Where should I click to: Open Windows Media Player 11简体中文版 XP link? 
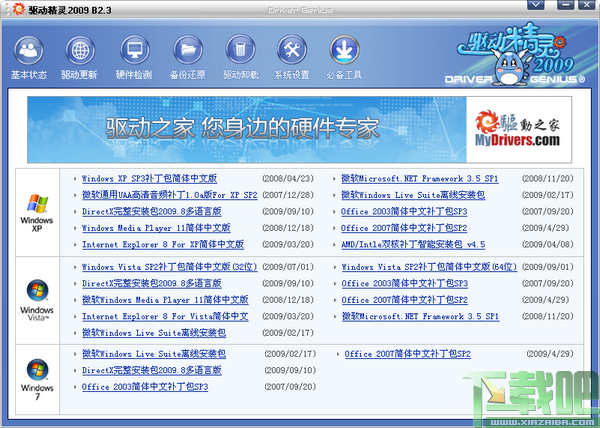click(156, 228)
